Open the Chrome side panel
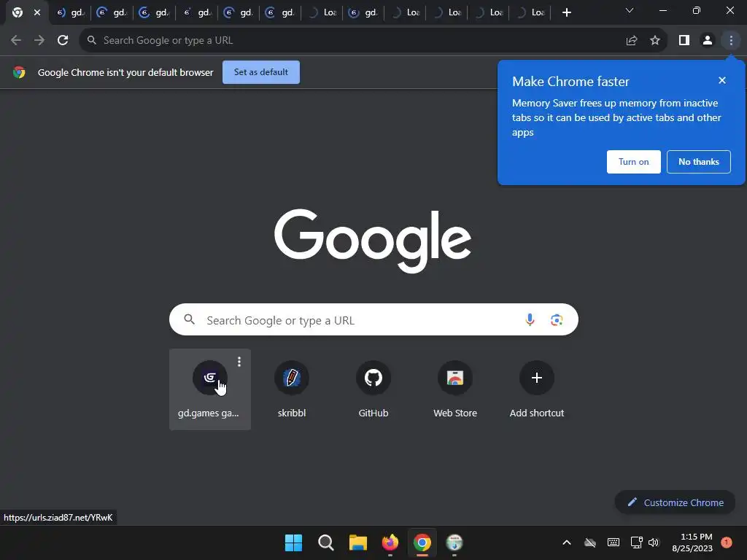The width and height of the screenshot is (747, 560). (684, 41)
